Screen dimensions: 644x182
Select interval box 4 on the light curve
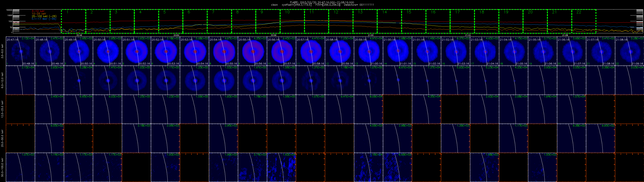point(147,21)
